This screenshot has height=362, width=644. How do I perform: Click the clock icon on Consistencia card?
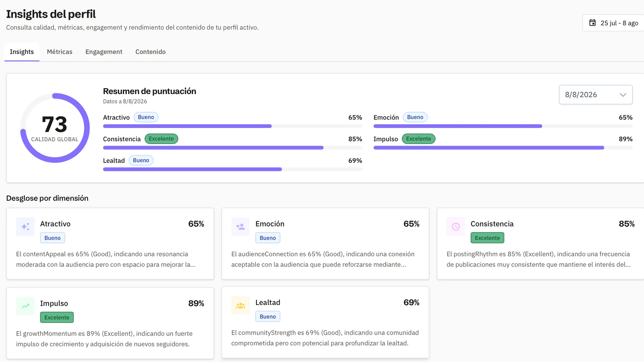456,226
